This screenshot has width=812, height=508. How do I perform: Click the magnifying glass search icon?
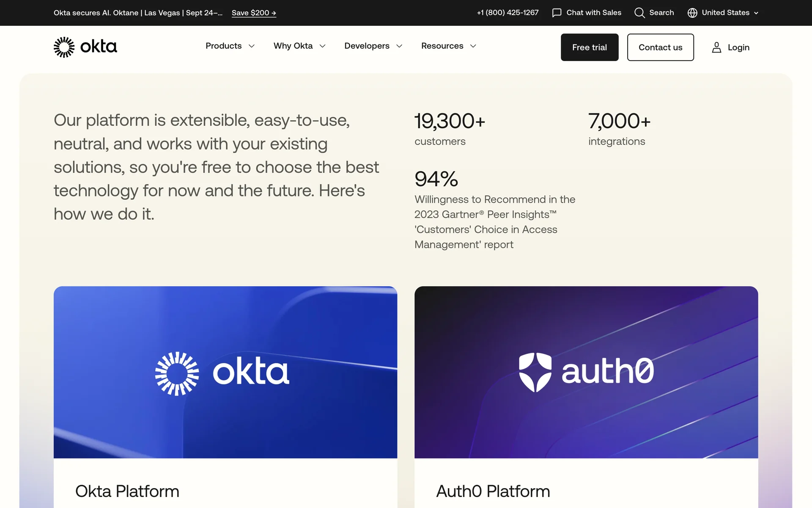[x=639, y=13]
